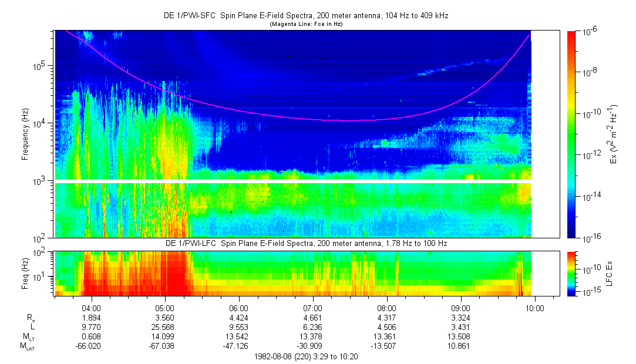Click the Freq (Hz) lower axis label
Screen dimensions: 636x364
(x=25, y=274)
